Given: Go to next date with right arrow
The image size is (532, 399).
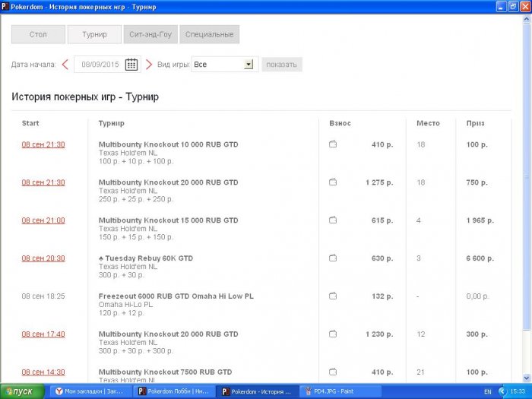Looking at the screenshot, I should click(149, 64).
